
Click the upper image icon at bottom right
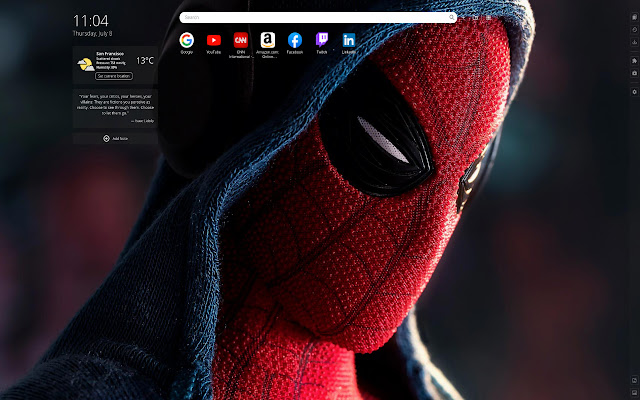point(634,380)
